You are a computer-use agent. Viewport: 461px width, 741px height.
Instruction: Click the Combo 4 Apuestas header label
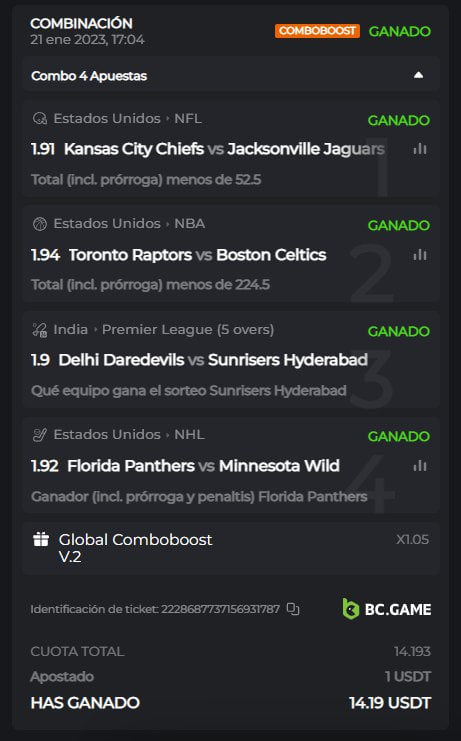tap(89, 76)
